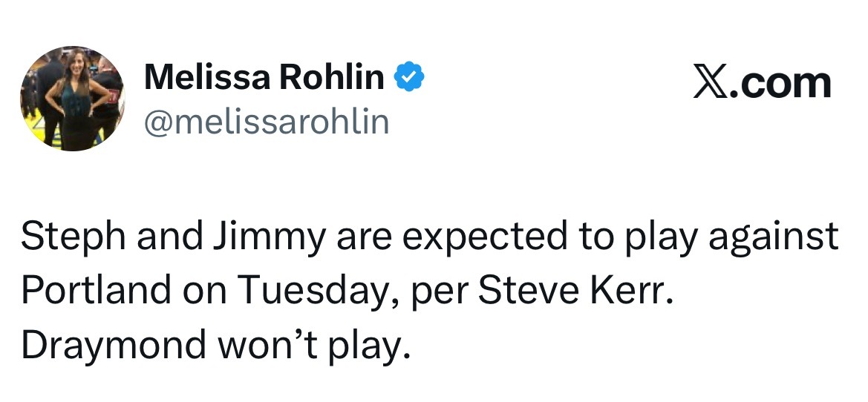
Task: Click the X logo glyph
Action: point(711,84)
